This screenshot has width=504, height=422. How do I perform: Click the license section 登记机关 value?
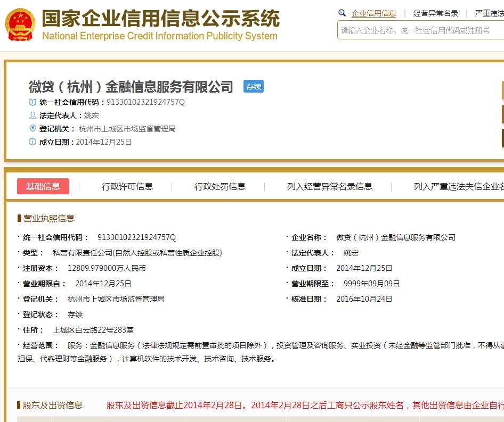click(x=116, y=299)
